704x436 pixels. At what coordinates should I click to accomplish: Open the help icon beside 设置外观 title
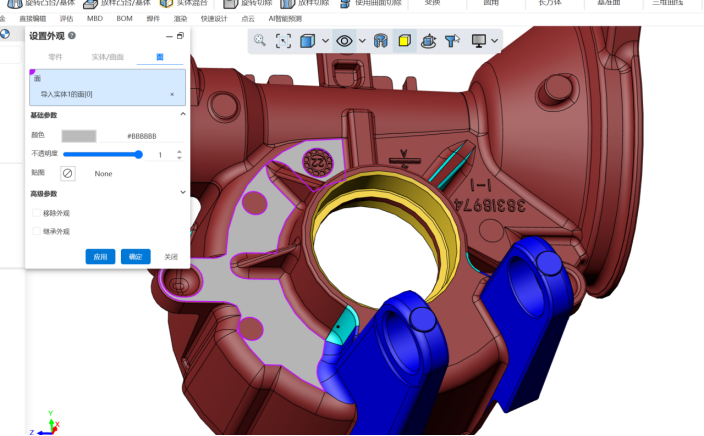pos(72,35)
